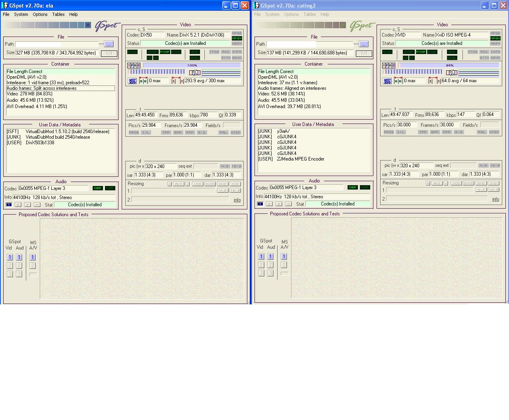Open the Tables menu in ela window
Viewport: 509px width, 420px height.
(x=58, y=14)
